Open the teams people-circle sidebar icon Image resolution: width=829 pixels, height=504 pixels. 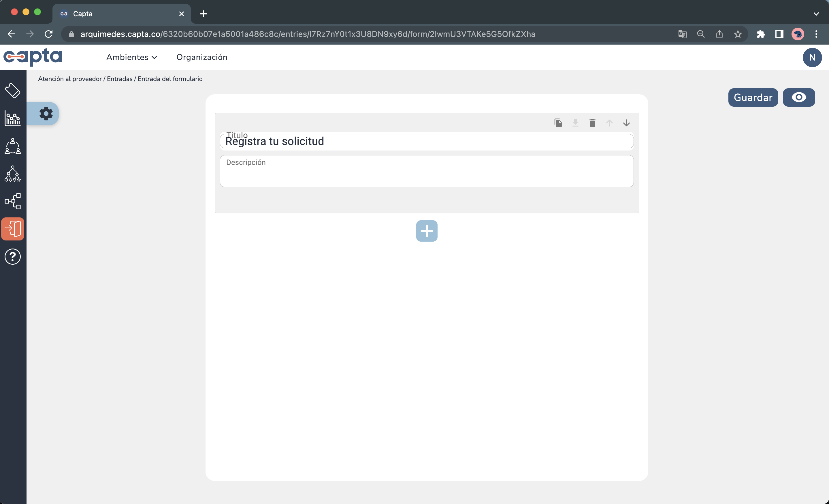pos(13,146)
